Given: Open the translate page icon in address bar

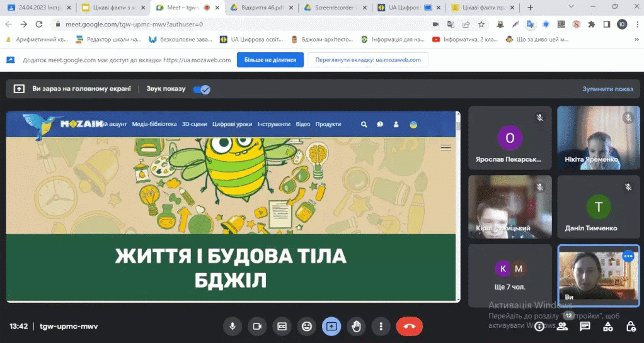Looking at the screenshot, I should pyautogui.click(x=451, y=25).
